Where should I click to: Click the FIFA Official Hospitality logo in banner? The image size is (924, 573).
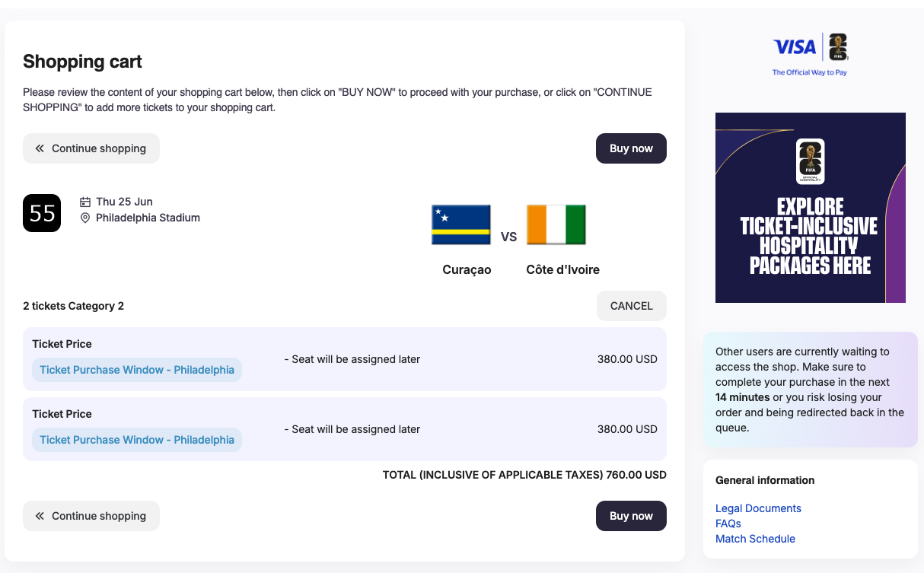(x=810, y=161)
